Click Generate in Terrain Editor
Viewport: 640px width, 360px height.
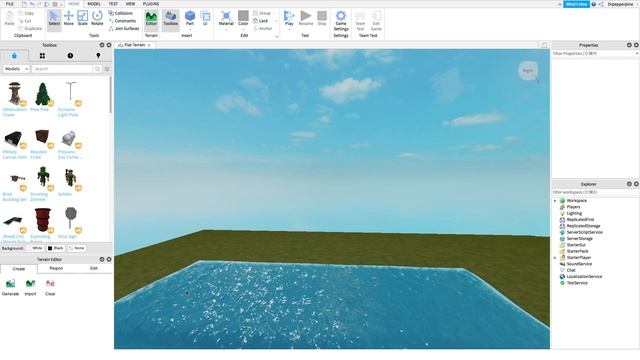(x=11, y=287)
